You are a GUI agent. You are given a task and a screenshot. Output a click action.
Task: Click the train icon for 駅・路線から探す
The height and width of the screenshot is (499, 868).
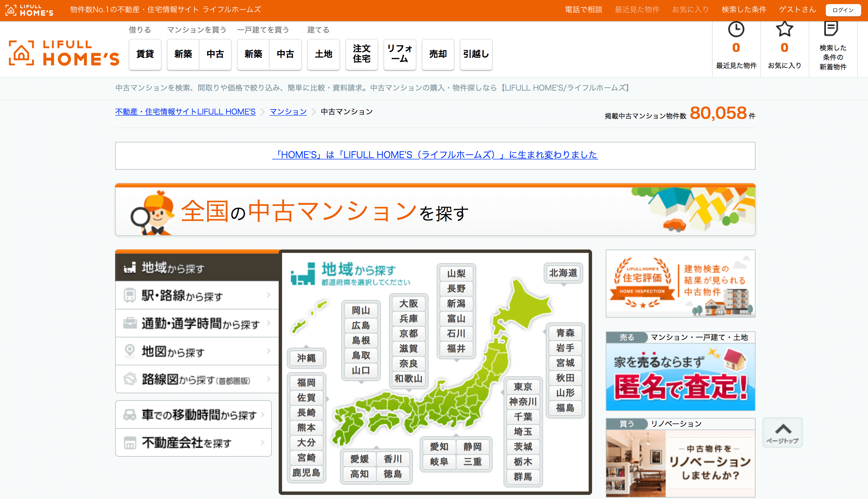pyautogui.click(x=130, y=296)
